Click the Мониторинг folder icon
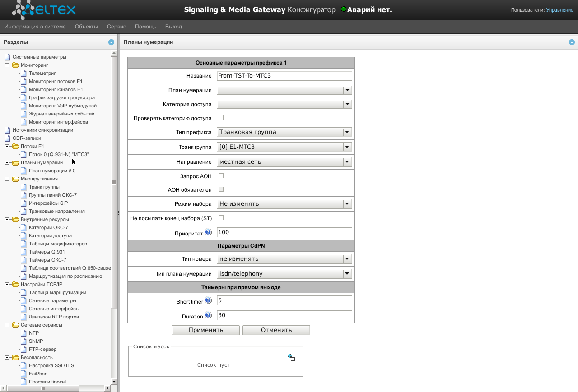 tap(15, 65)
